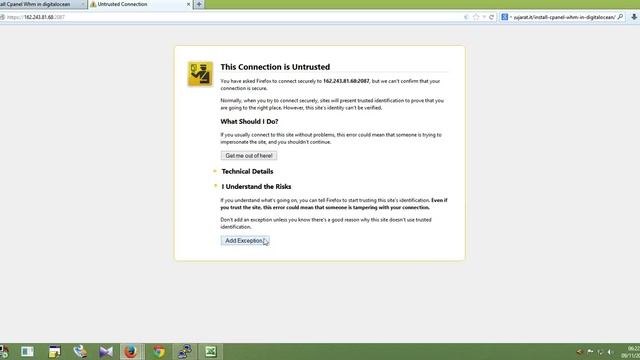
Task: Open the network computers taskbar icon
Action: [185, 351]
